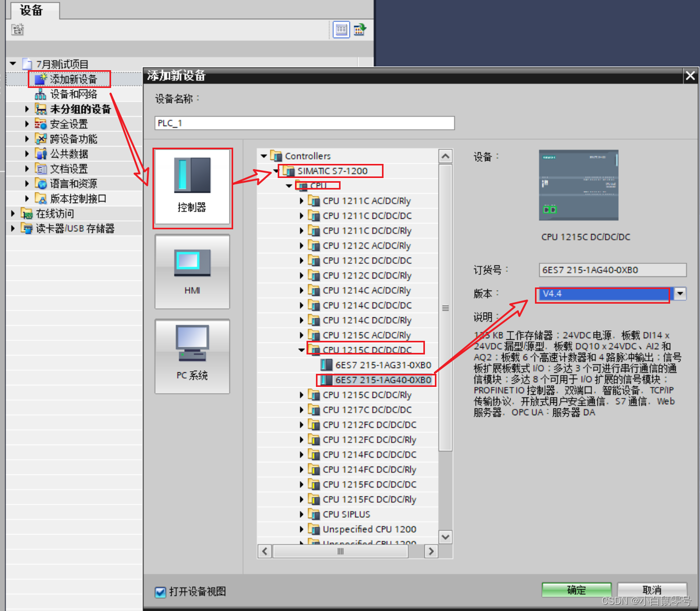Click the Add new device star icon

41,79
